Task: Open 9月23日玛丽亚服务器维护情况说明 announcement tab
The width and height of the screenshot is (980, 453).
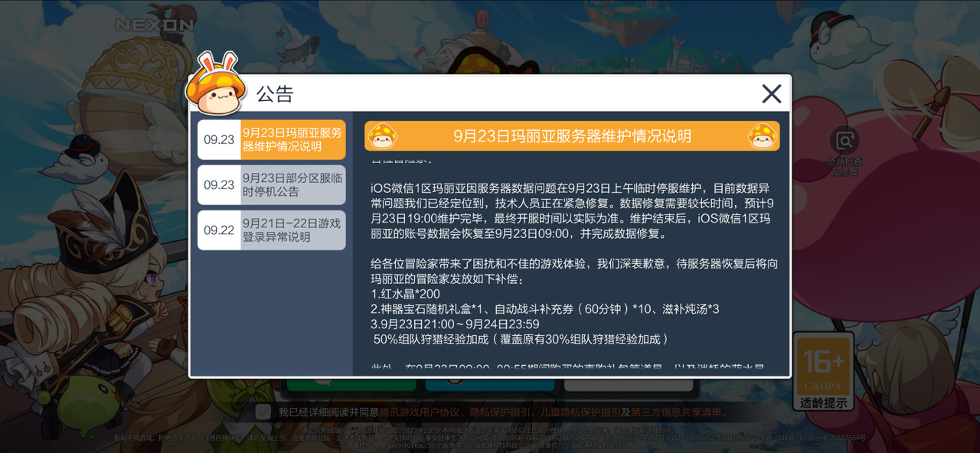Action: 271,139
